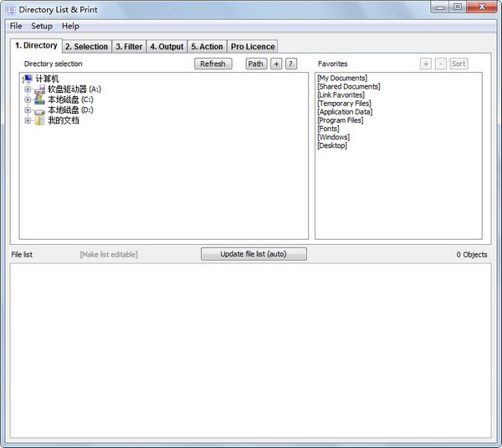This screenshot has width=502, height=448.
Task: Click the [Make list editable] link
Action: 109,255
